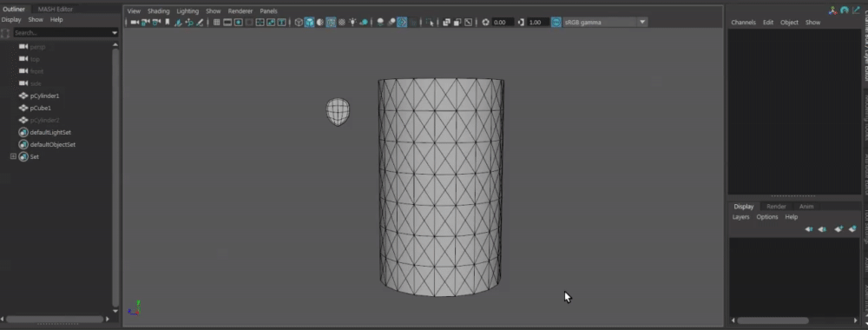Screen dimensions: 868x330
Task: Switch viewport to Smooth Shade All
Action: pyautogui.click(x=310, y=23)
